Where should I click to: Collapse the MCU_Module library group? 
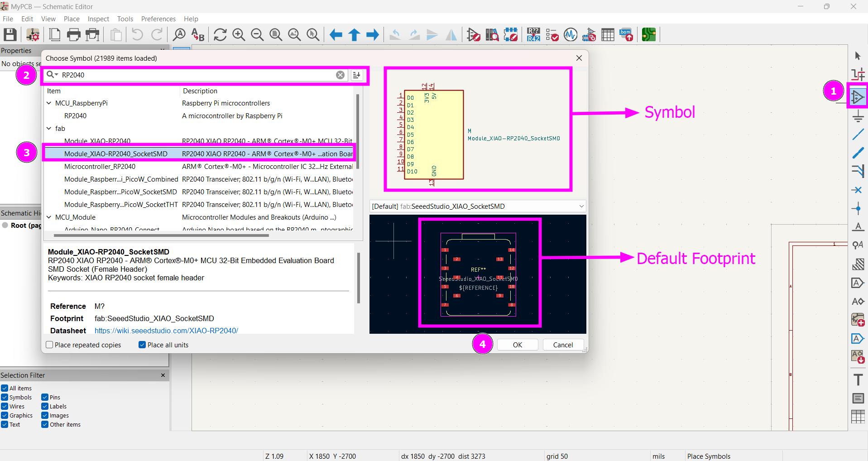[x=49, y=217]
